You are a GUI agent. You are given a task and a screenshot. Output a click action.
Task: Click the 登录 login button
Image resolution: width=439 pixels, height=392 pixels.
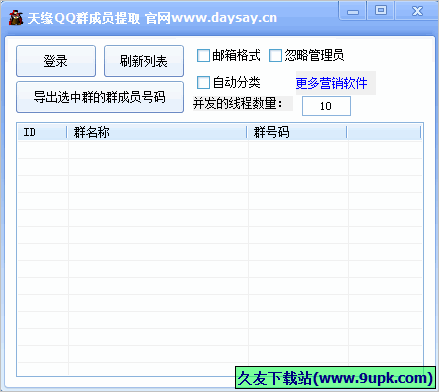56,61
